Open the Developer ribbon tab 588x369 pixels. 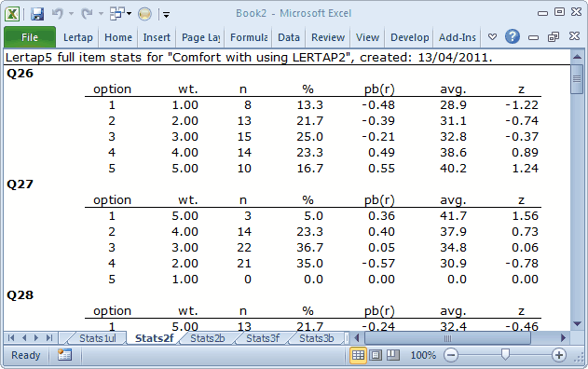click(x=409, y=37)
